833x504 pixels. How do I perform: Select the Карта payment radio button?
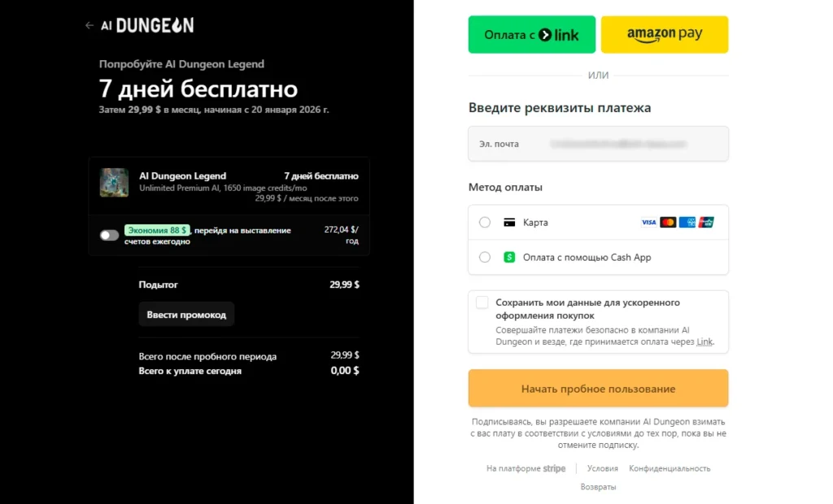[485, 223]
